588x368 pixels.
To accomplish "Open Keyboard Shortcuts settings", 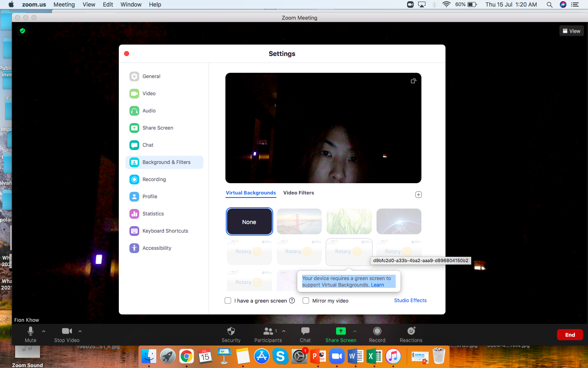I will coord(164,231).
